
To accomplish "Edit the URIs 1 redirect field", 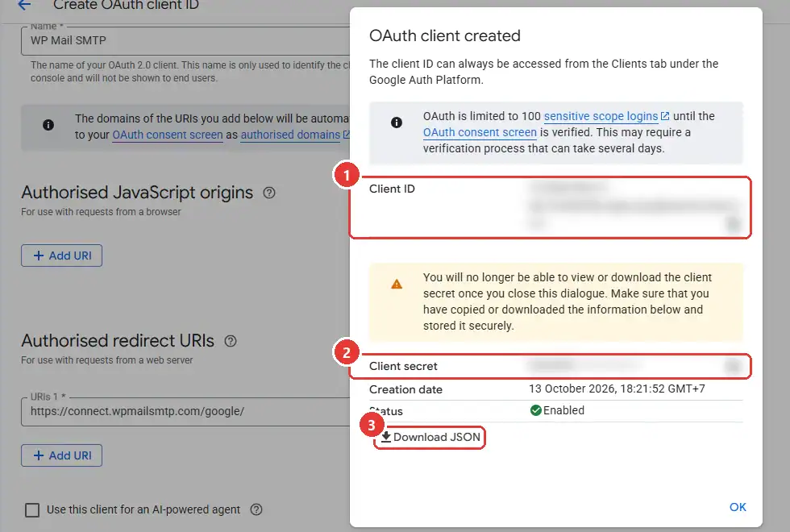I will pos(185,411).
